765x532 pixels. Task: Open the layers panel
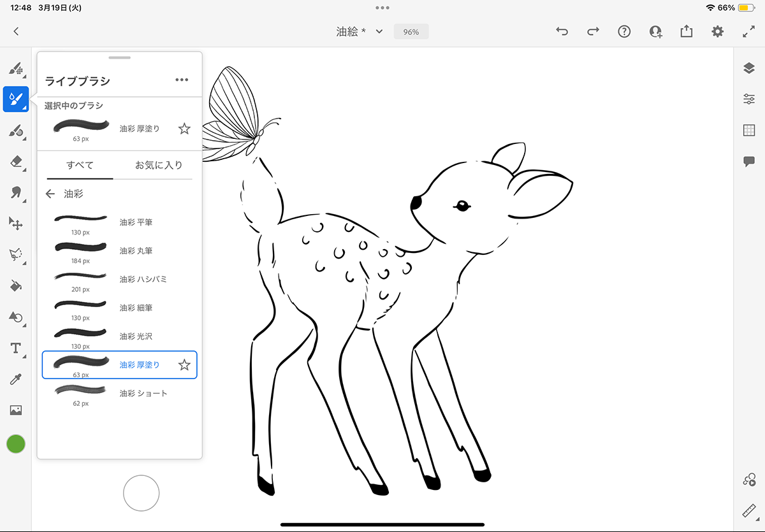[749, 68]
